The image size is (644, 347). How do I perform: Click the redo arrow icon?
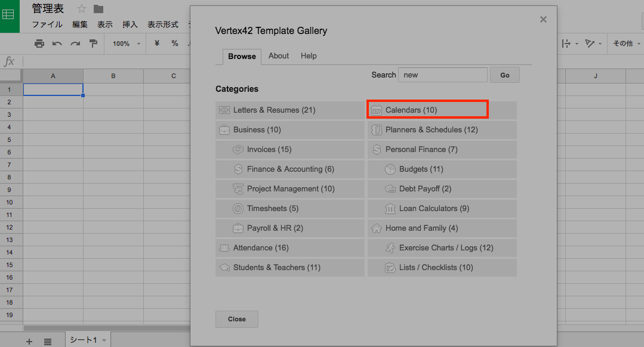click(x=75, y=44)
